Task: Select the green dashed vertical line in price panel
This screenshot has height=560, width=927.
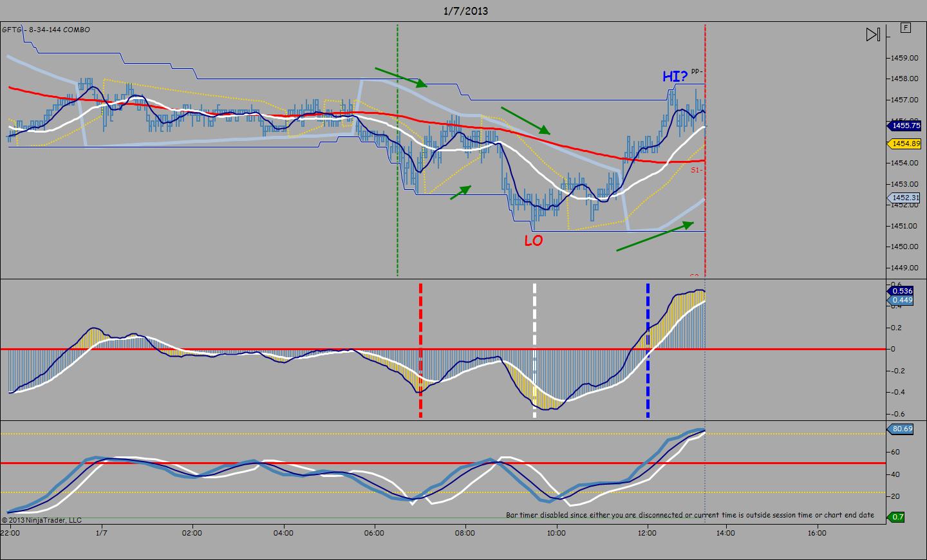Action: tap(398, 151)
